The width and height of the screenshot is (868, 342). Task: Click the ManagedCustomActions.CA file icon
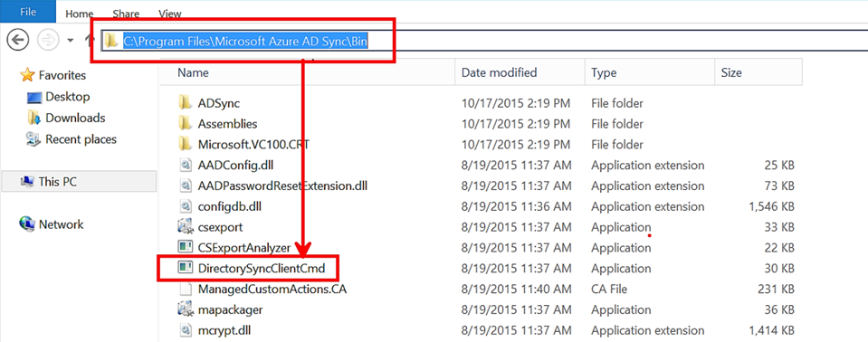pyautogui.click(x=185, y=289)
